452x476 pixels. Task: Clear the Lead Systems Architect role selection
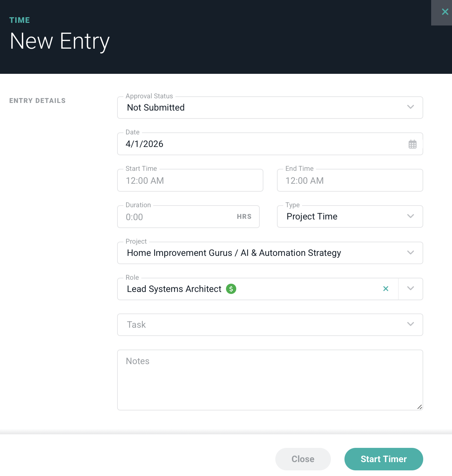coord(385,289)
